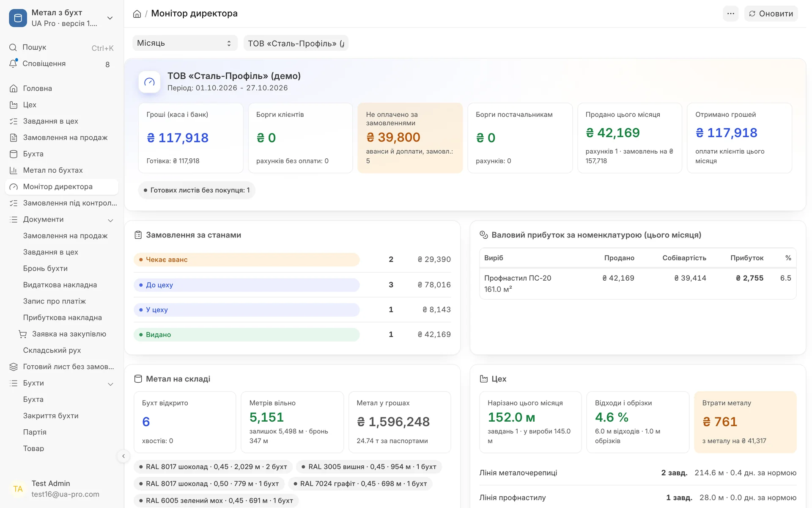This screenshot has width=812, height=508.
Task: Click the Готовий лист layers icon
Action: (x=14, y=367)
